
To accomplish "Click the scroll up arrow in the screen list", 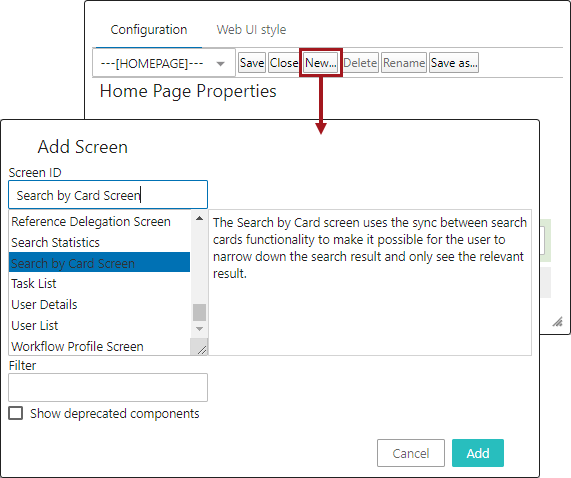I will tap(199, 218).
